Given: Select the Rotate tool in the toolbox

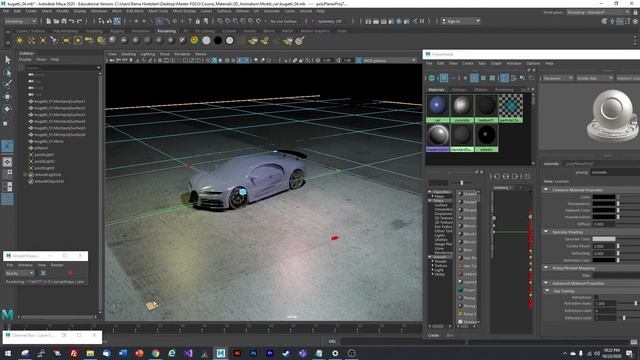Looking at the screenshot, I should [7, 109].
